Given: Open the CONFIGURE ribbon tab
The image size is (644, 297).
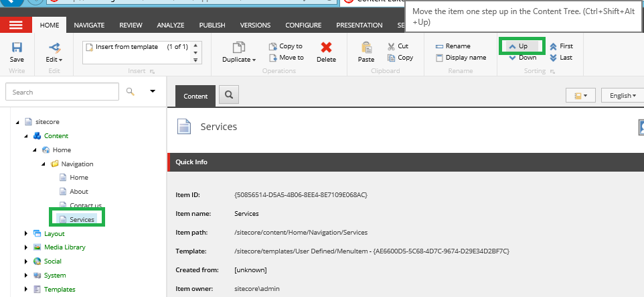Looking at the screenshot, I should click(303, 25).
